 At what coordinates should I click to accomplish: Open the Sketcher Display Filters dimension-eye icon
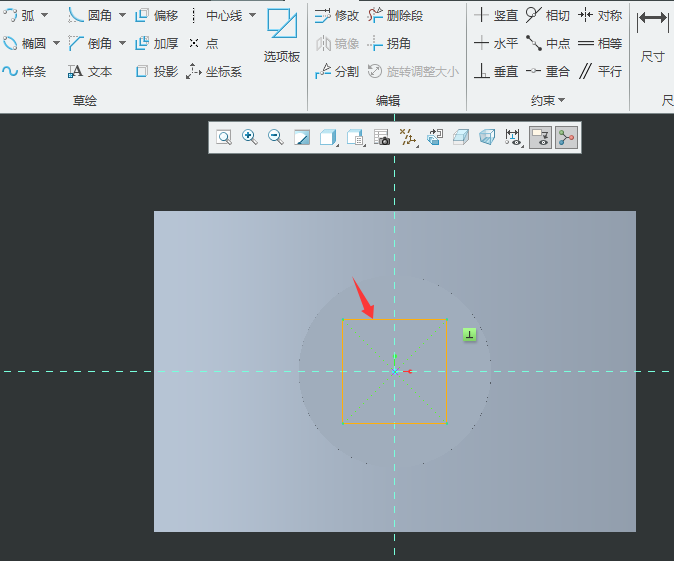[x=514, y=138]
